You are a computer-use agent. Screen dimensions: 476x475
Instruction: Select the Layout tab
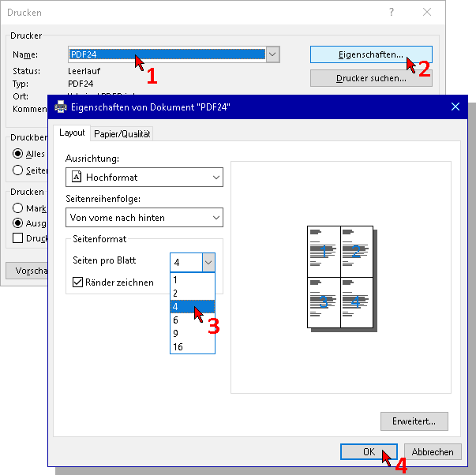pos(72,133)
